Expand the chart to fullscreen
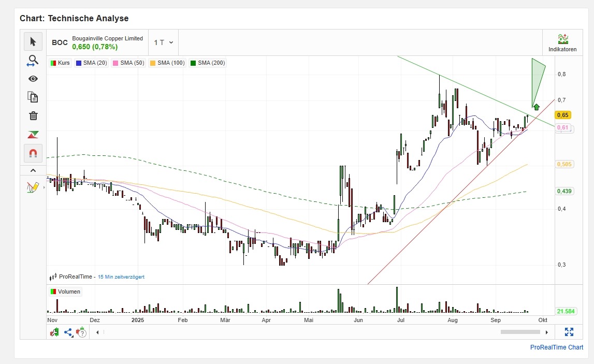The height and width of the screenshot is (364, 594). 569,332
